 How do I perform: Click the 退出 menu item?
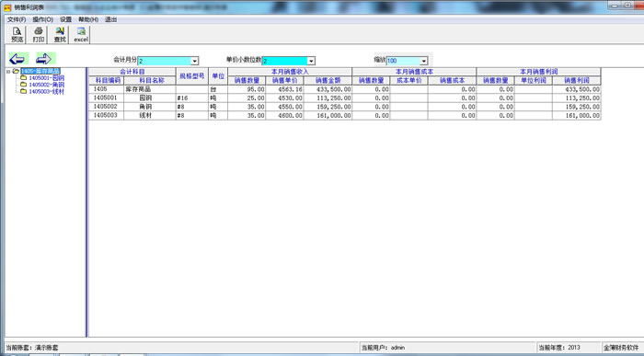click(x=111, y=19)
